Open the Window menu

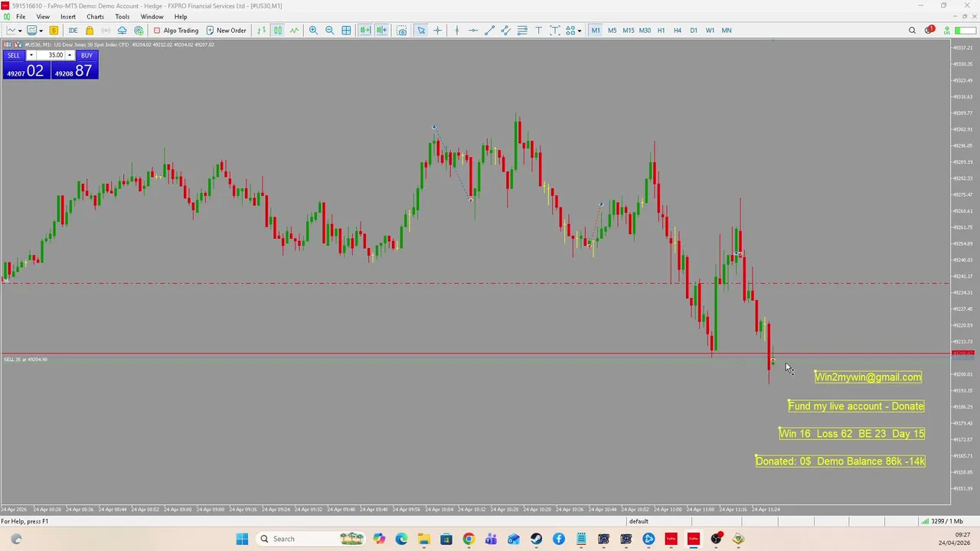point(152,17)
